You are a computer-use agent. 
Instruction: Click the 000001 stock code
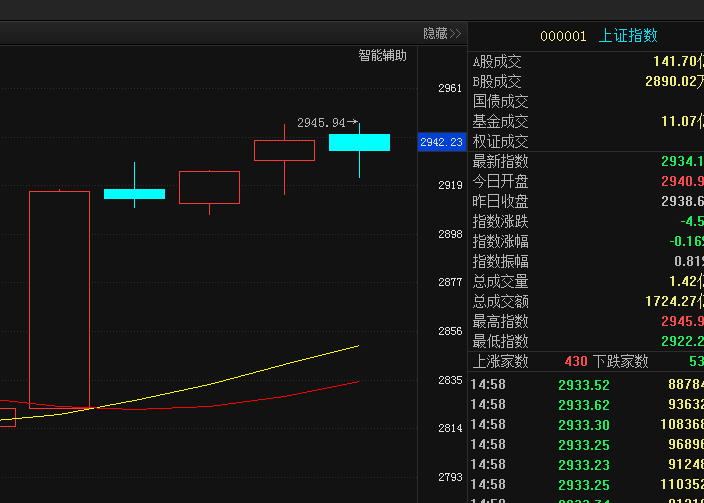[x=563, y=36]
